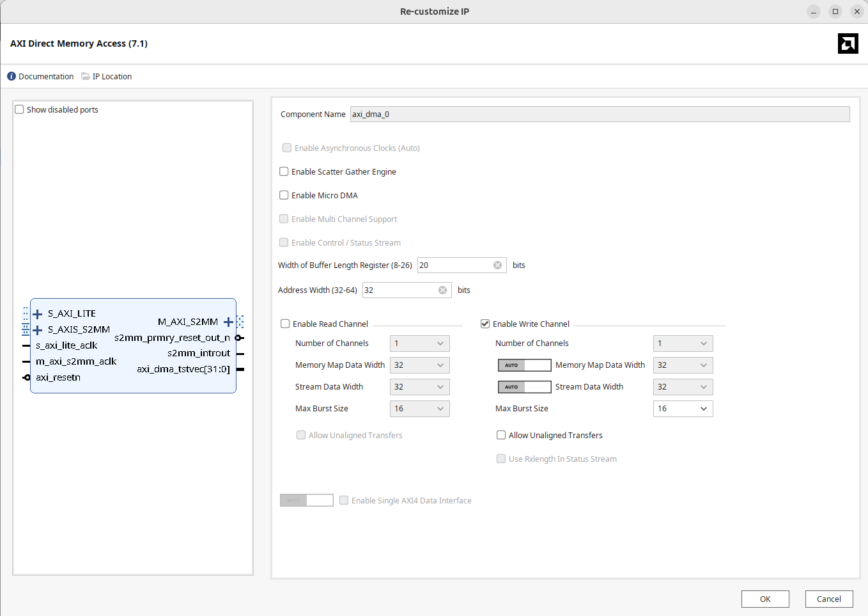Screen dimensions: 868x616
Task: Expand the M_AXI_S2MM interface plus icon
Action: click(228, 322)
